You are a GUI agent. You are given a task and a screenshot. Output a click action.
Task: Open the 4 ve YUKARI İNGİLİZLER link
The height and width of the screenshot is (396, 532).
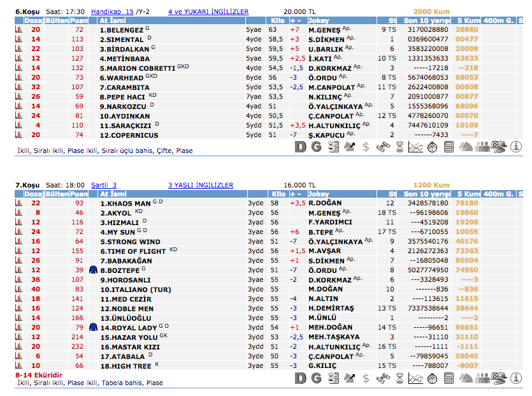[x=208, y=11]
